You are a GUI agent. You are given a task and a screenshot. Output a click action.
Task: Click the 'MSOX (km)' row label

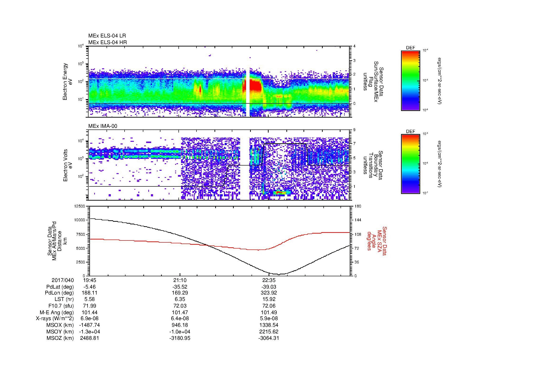[60, 325]
